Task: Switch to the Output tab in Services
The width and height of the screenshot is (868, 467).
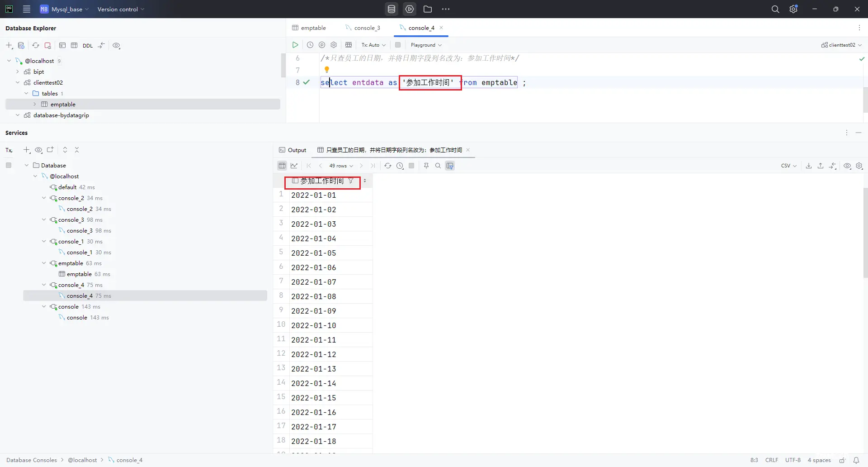Action: (292, 150)
